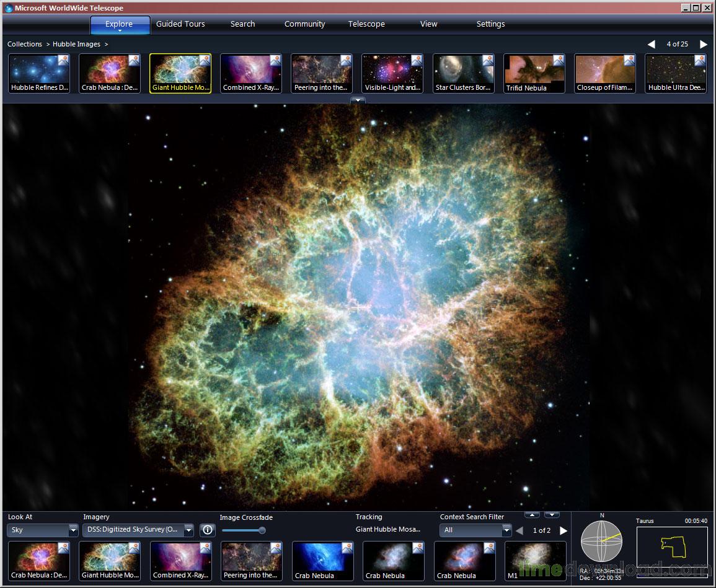Click previous arrow in context search results
Viewport: 716px width, 588px height.
tap(519, 530)
